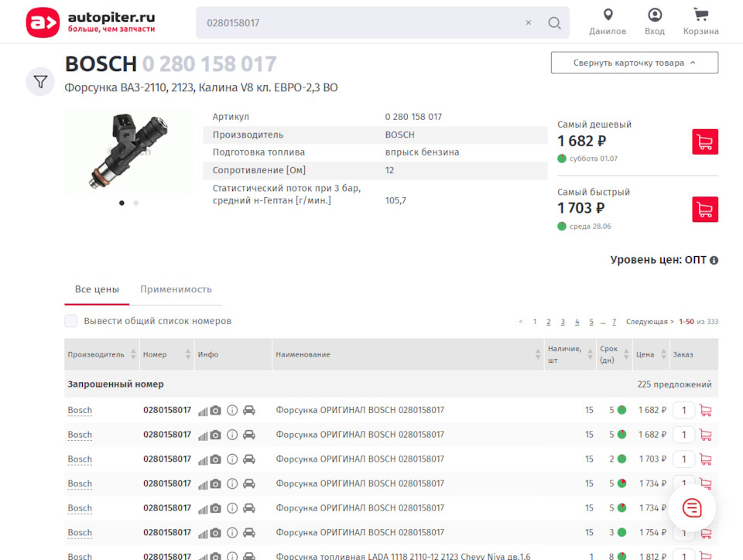Click the search magnifier icon

(x=554, y=23)
